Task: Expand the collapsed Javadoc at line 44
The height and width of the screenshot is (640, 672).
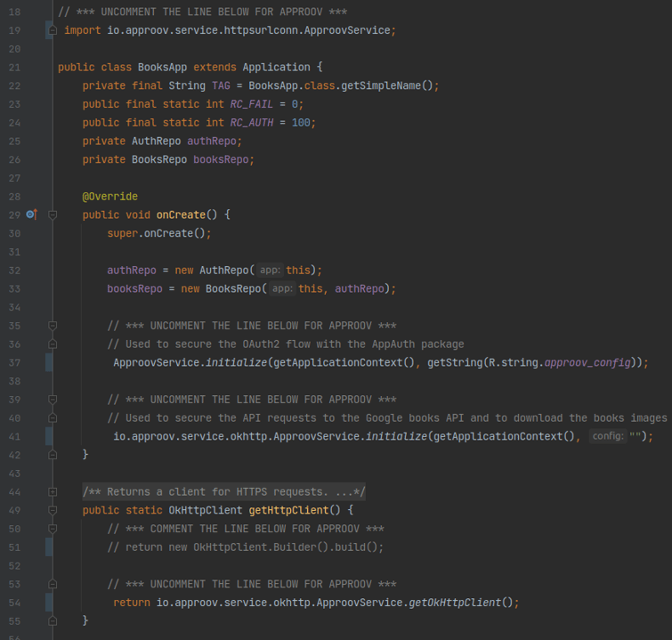Action: (x=53, y=491)
